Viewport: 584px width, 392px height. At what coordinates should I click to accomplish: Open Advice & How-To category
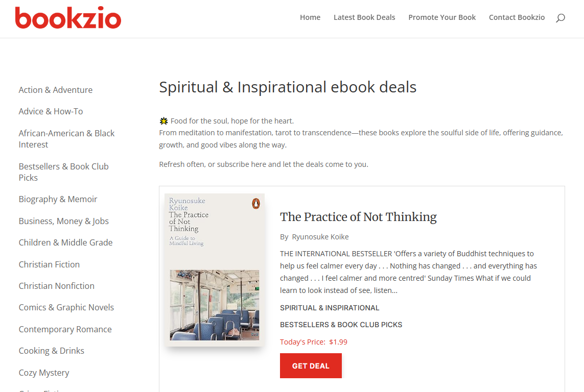click(x=51, y=111)
